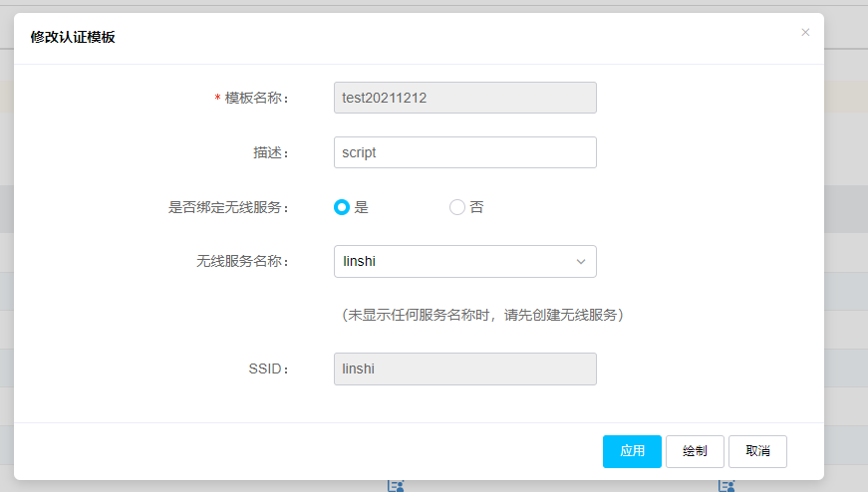Select the 否 radio button

tap(457, 207)
